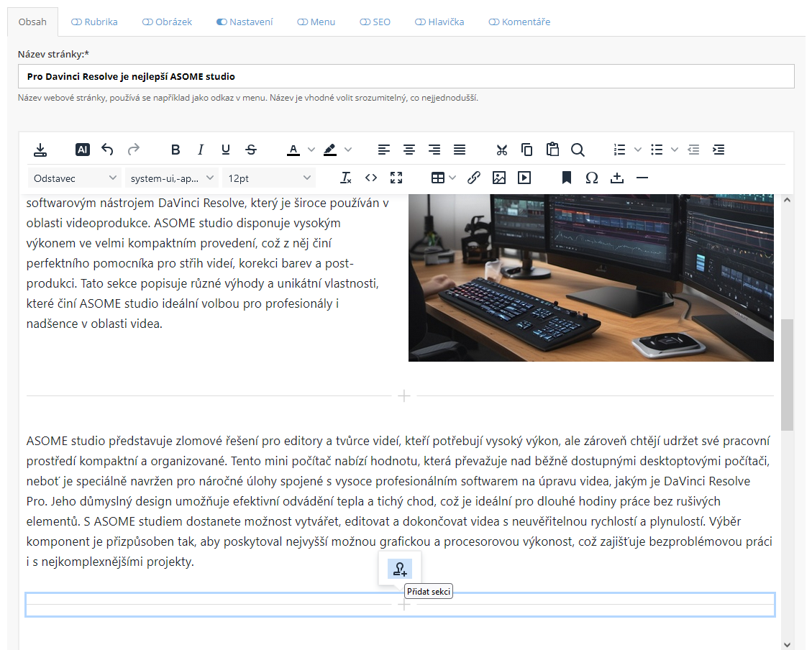Open the Komentáře tab

[x=519, y=22]
